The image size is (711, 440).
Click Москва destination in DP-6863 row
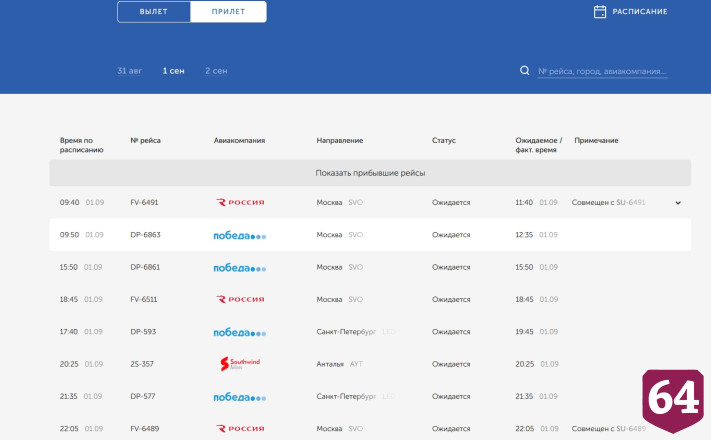329,235
